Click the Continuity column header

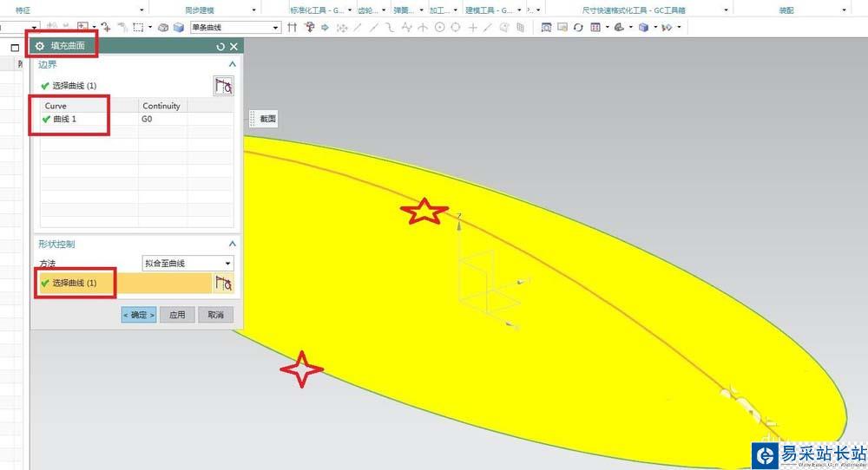(x=162, y=106)
